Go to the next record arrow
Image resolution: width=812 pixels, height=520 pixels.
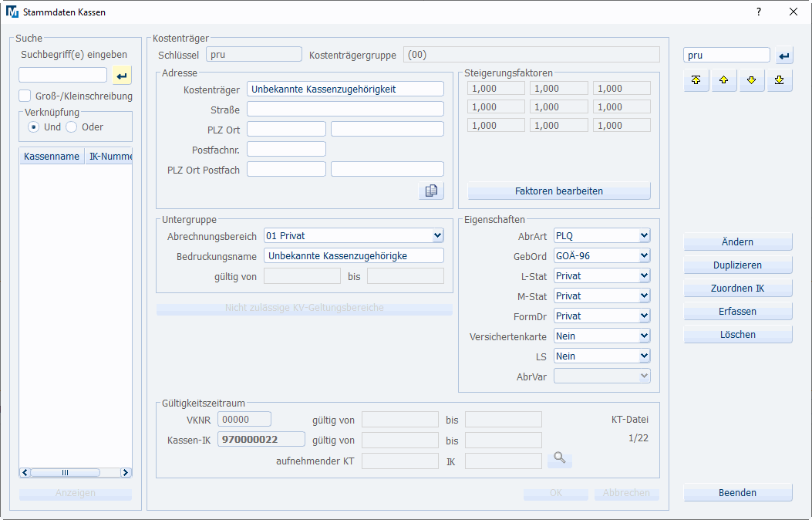tap(752, 80)
